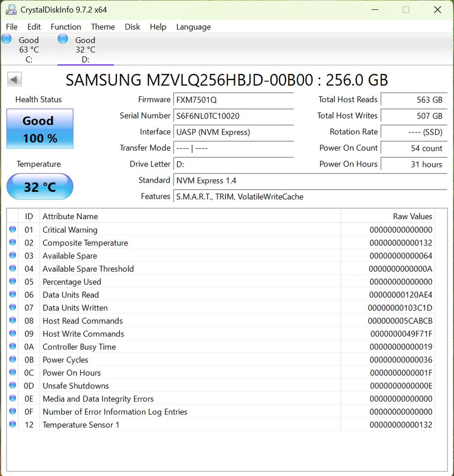Click the CrystalDiskInfo icon in the title bar
This screenshot has height=476, width=454.
[x=11, y=9]
